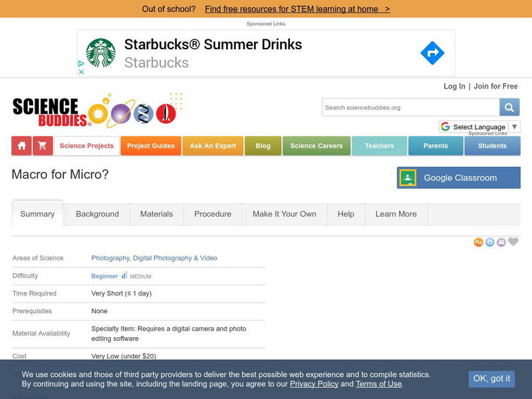532x399 pixels.
Task: Click the Starbucks ad direction arrow icon
Action: tap(432, 53)
